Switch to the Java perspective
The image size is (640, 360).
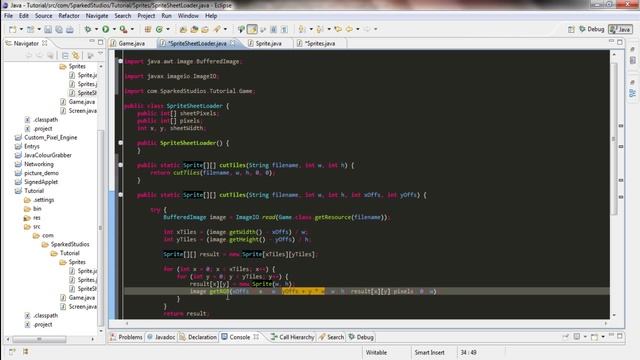point(620,29)
